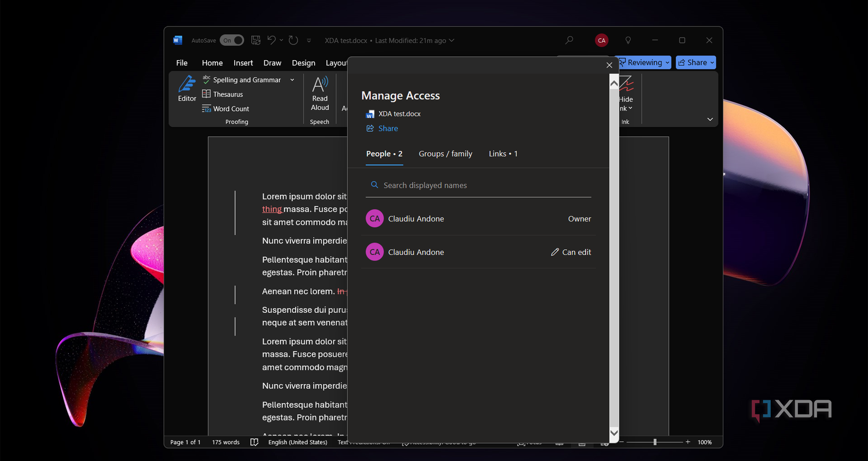Viewport: 868px width, 461px height.
Task: Click the zoom in plus button
Action: coord(687,442)
